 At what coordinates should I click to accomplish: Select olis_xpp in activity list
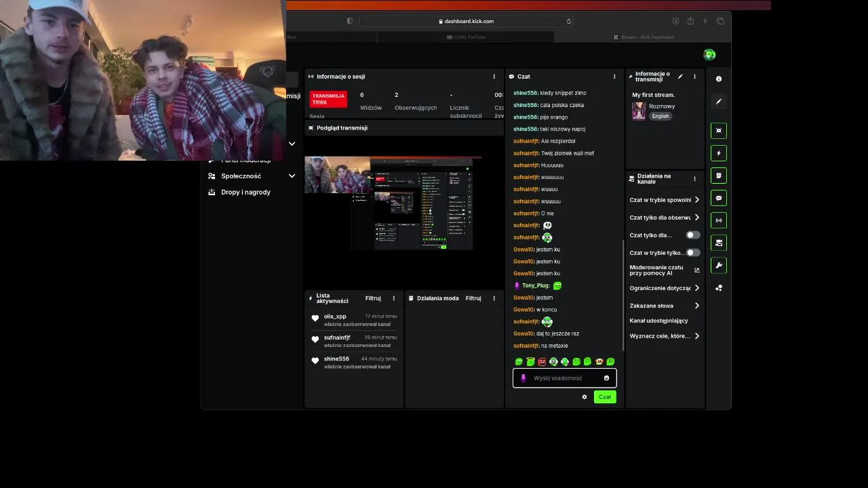point(353,320)
